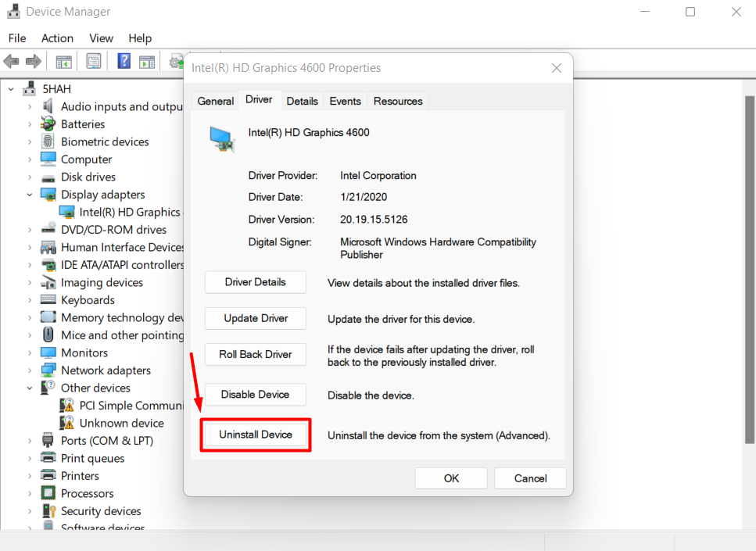756x551 pixels.
Task: Click the Human Interface Devices icon
Action: [x=48, y=247]
